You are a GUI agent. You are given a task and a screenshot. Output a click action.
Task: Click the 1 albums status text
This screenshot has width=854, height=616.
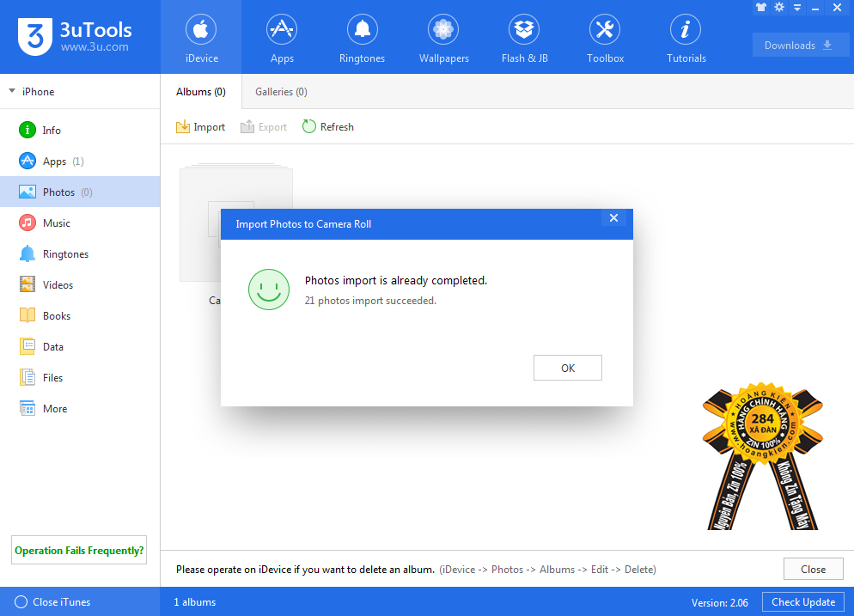194,602
